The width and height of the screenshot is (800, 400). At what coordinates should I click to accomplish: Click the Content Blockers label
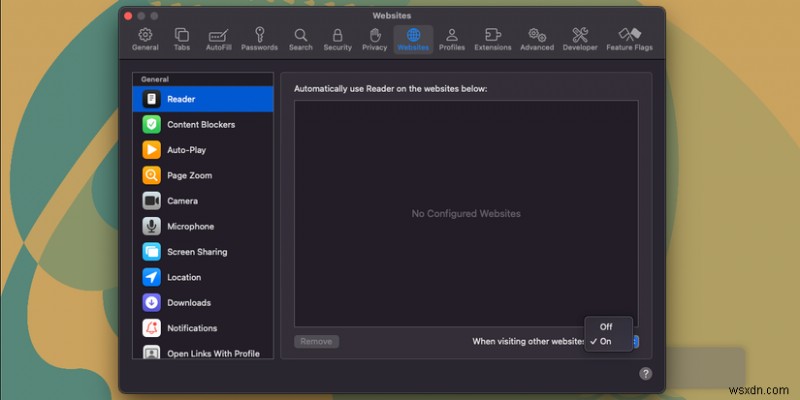tap(201, 124)
